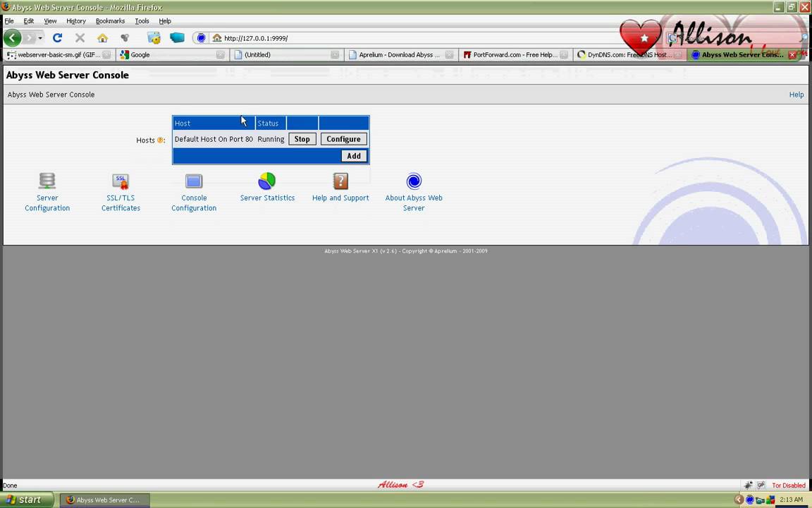Expand hidden system tray icons

tap(739, 500)
